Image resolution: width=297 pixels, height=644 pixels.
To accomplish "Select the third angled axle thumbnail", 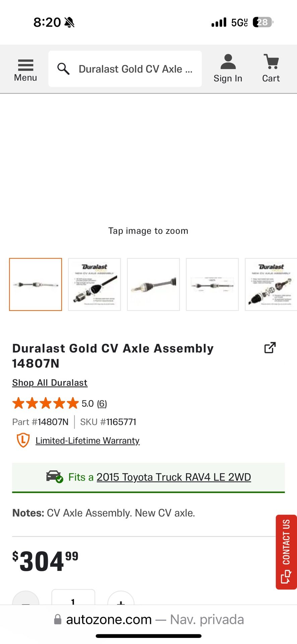I will coord(154,284).
